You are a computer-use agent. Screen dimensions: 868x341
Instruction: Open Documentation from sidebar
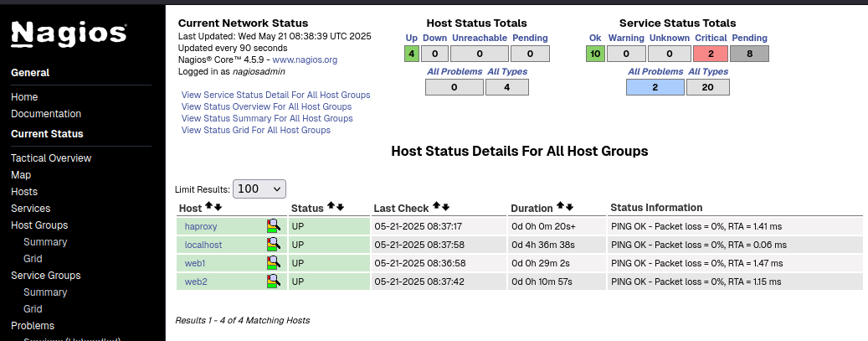click(46, 114)
